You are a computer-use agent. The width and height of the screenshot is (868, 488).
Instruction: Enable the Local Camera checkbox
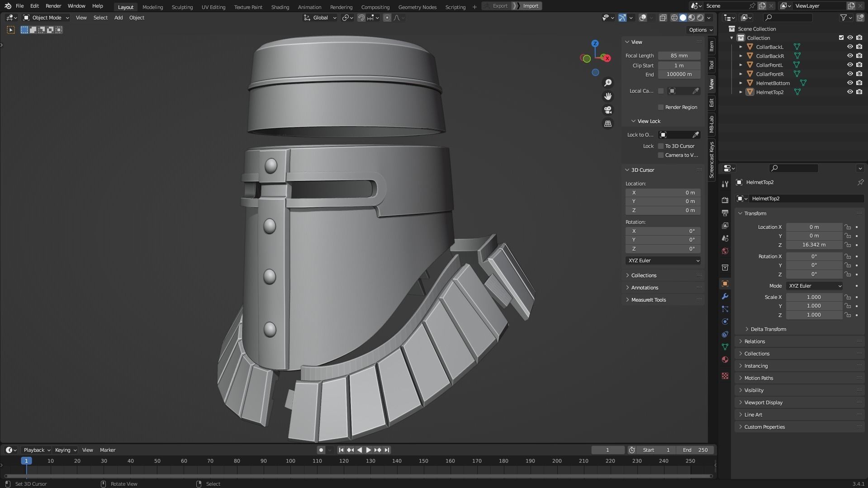pos(661,91)
